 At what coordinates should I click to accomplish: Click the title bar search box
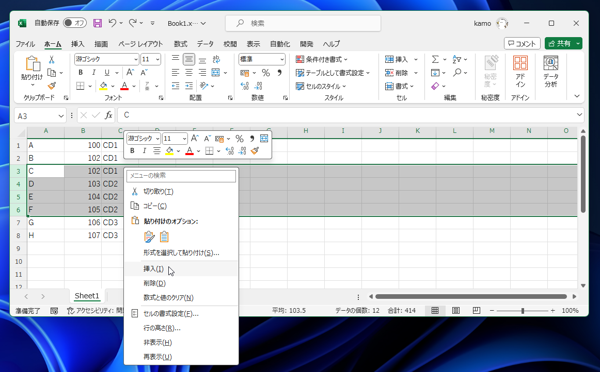(303, 23)
